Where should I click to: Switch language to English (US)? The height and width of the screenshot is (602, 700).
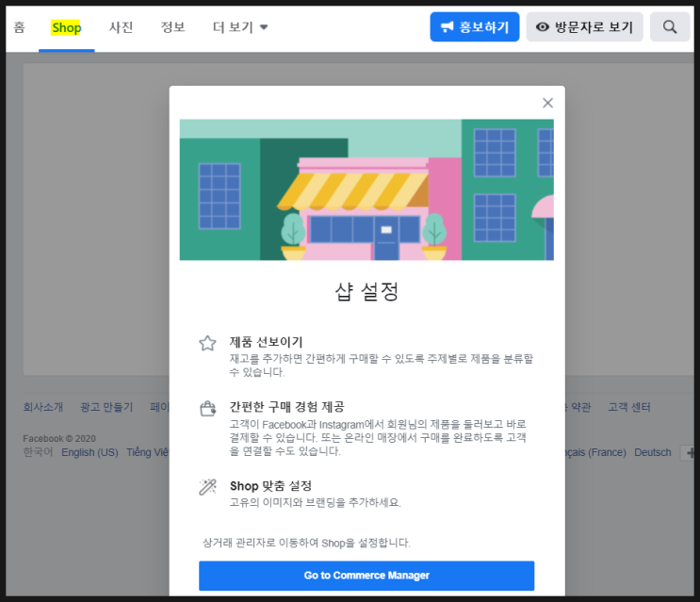click(x=90, y=452)
